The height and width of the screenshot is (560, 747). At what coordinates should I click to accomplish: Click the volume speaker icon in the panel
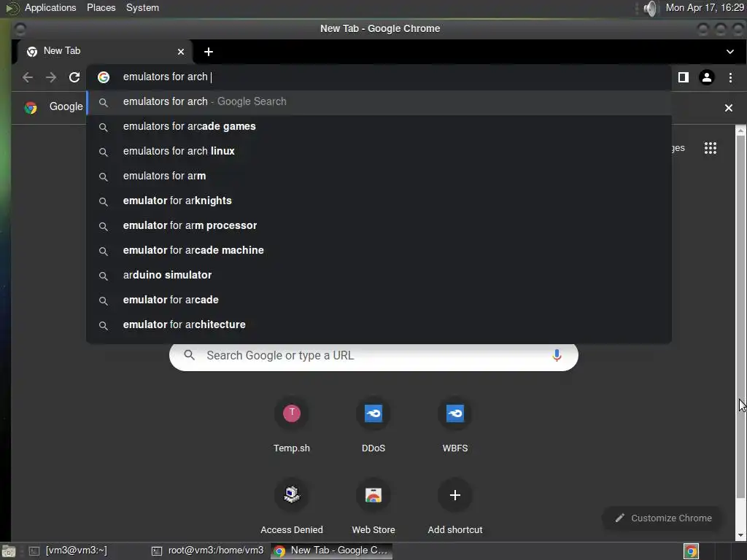point(650,8)
